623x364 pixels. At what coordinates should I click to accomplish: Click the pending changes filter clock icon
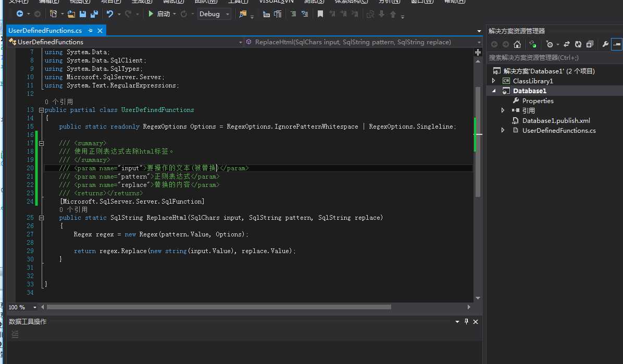pos(550,44)
